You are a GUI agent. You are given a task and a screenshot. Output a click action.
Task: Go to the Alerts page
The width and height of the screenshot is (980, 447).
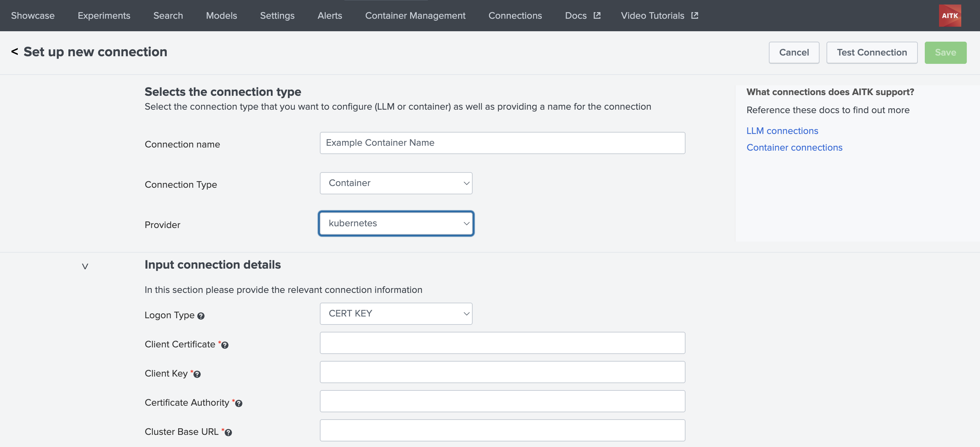[x=330, y=16]
